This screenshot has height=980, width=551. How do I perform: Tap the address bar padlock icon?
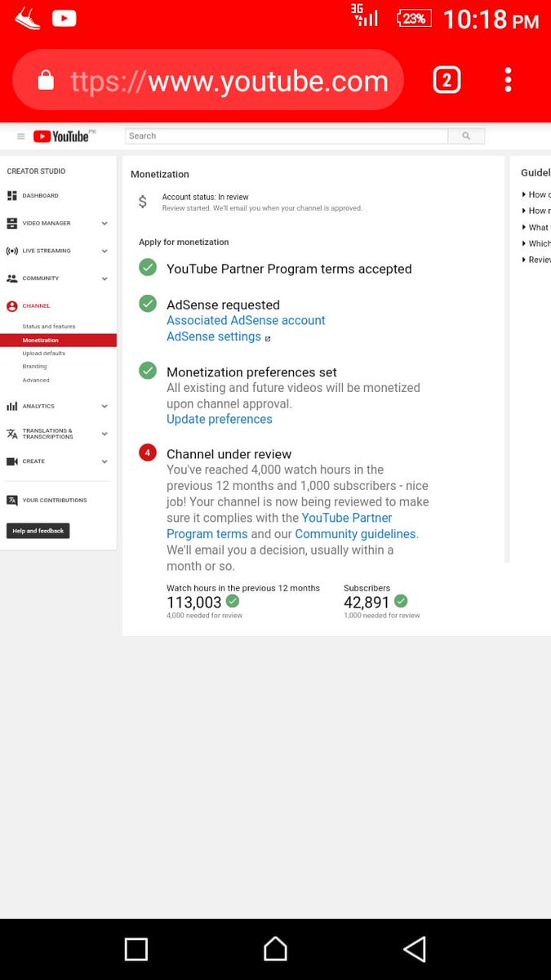tap(46, 80)
